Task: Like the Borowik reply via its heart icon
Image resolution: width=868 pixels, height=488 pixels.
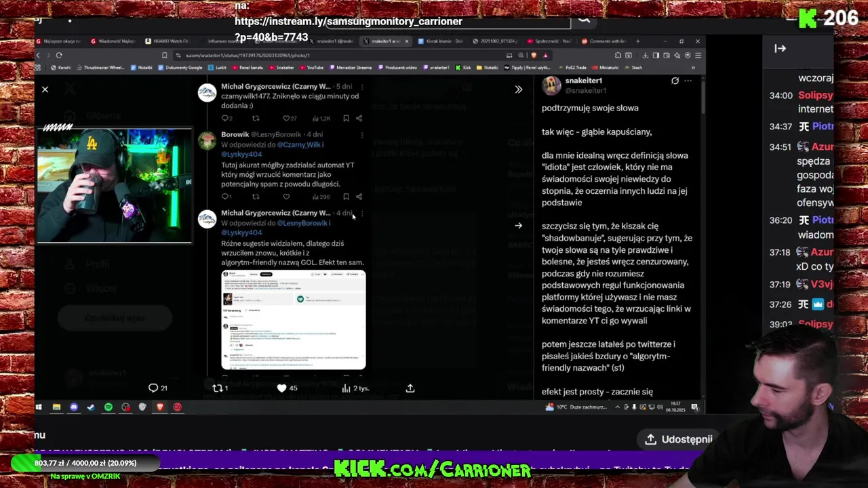Action: tap(286, 197)
